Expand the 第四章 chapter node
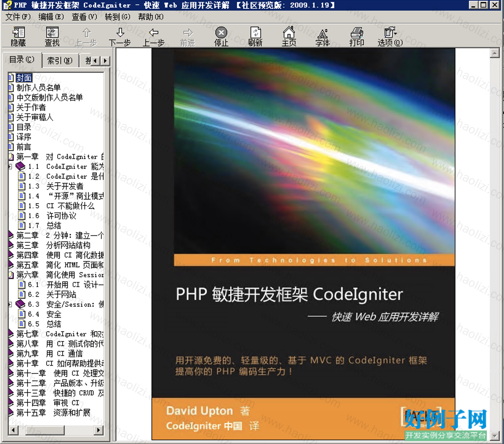The image size is (504, 444). pos(11,255)
